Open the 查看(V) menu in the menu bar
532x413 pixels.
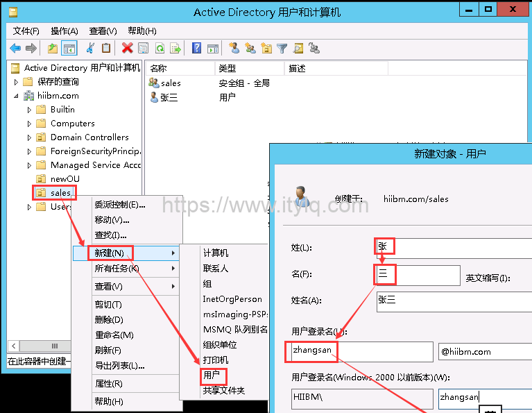pyautogui.click(x=103, y=31)
